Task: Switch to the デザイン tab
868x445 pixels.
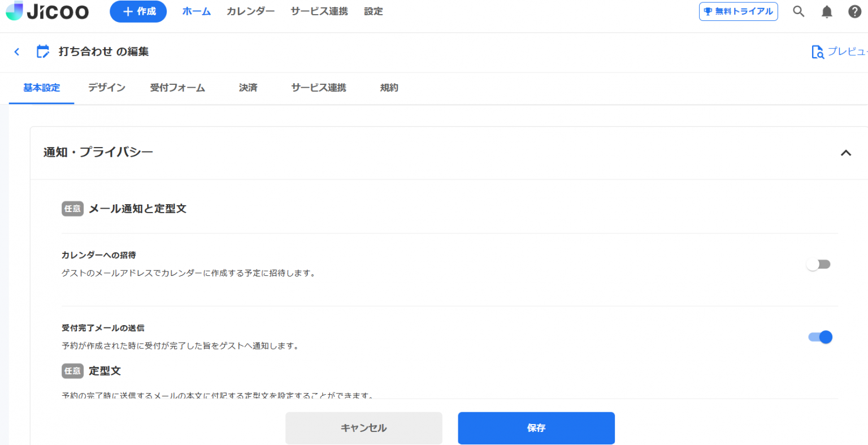Action: coord(106,88)
